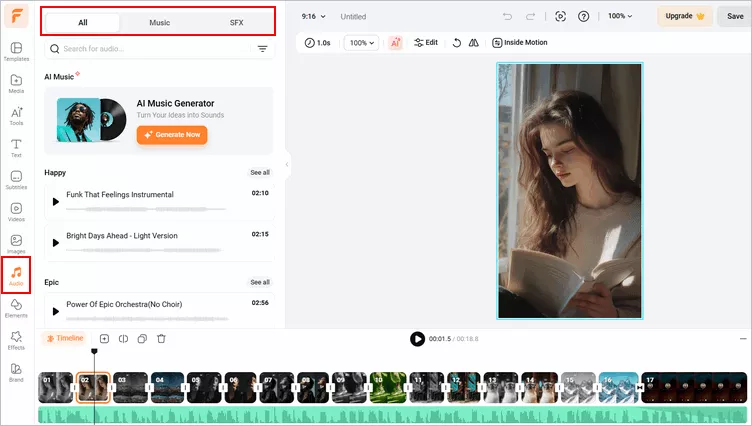Play the video from the timeline
The height and width of the screenshot is (426, 752).
tap(417, 339)
